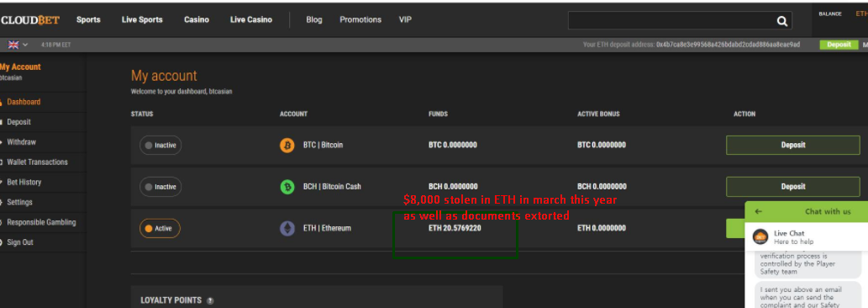Viewport: 868px width, 308px height.
Task: Click the Loyalty Points help question icon
Action: tap(210, 300)
